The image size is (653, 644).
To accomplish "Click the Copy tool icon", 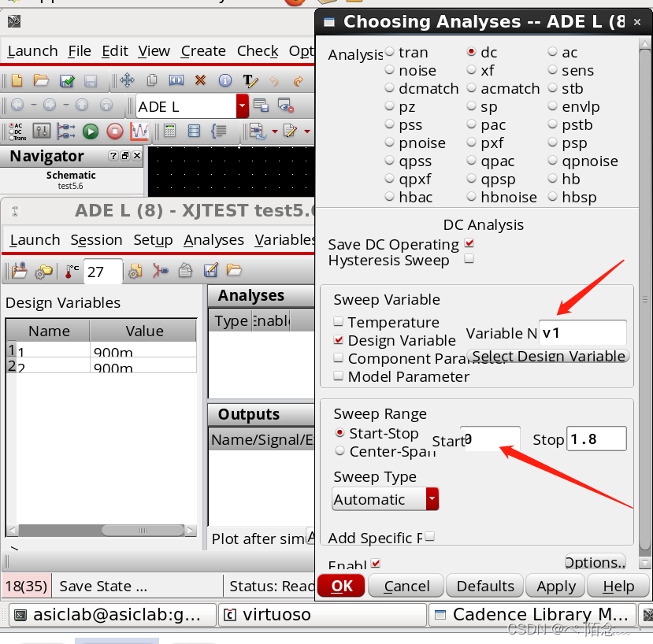I will [x=152, y=80].
